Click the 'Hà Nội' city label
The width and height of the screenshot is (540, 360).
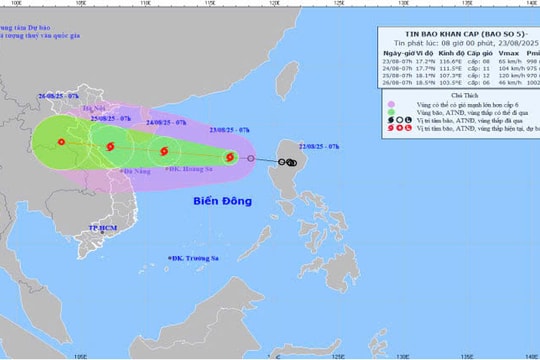click(x=94, y=109)
